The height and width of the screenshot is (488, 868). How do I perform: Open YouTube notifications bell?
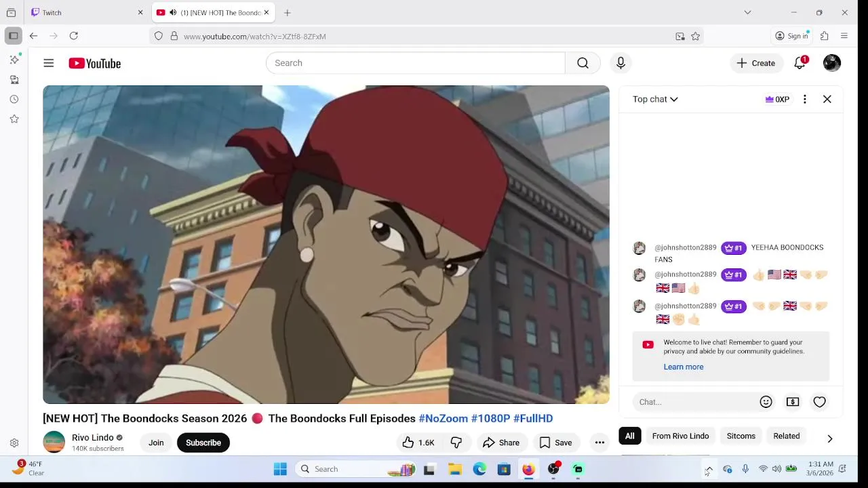click(800, 63)
